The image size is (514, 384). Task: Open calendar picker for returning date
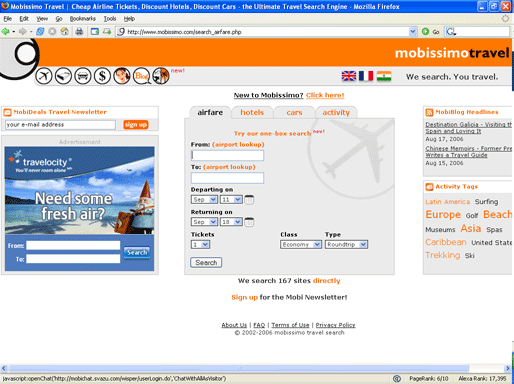(x=249, y=222)
